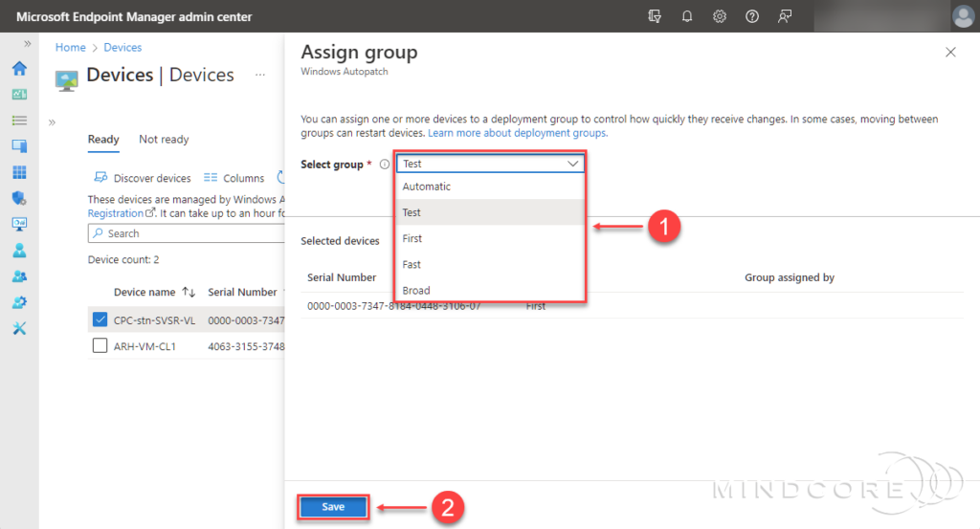Screen dimensions: 980x529
Task: Click Device count: 2 text
Action: pyautogui.click(x=123, y=259)
